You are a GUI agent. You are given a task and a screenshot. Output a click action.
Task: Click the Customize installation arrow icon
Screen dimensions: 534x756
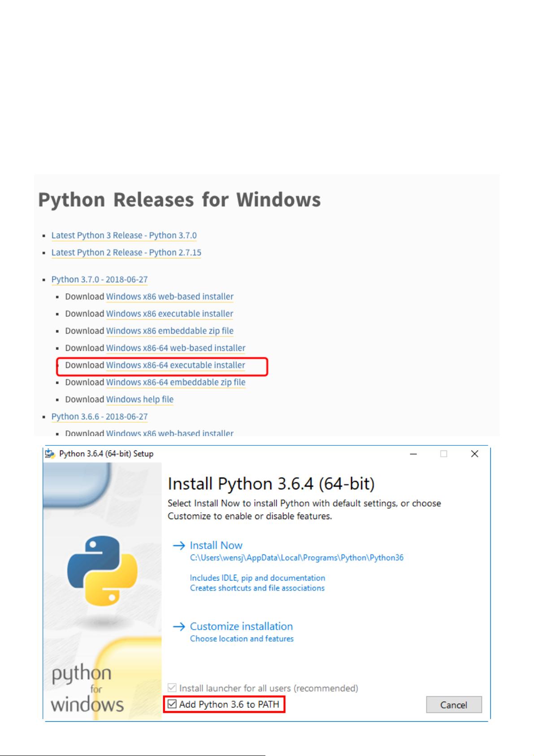179,627
